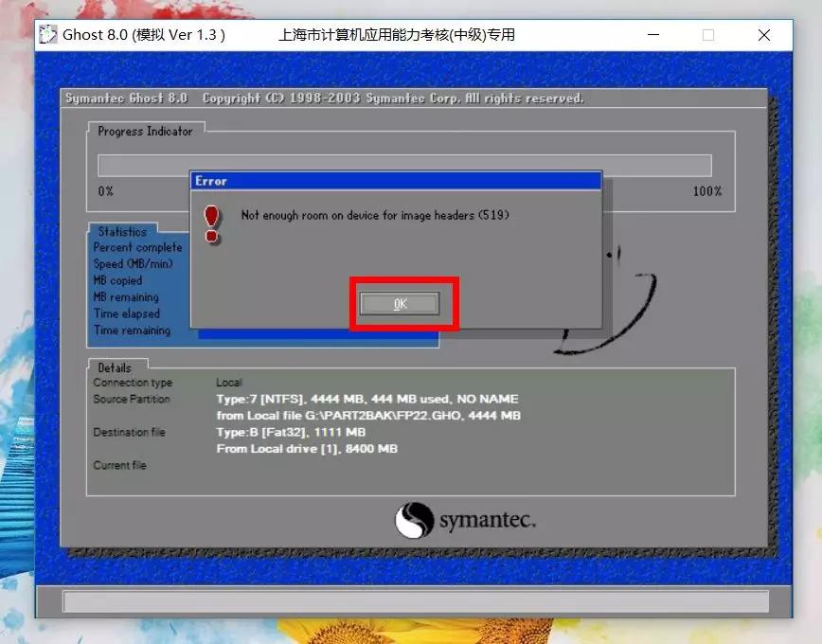Viewport: 822px width, 644px height.
Task: Click the OK button in Error dialog
Action: (x=400, y=303)
